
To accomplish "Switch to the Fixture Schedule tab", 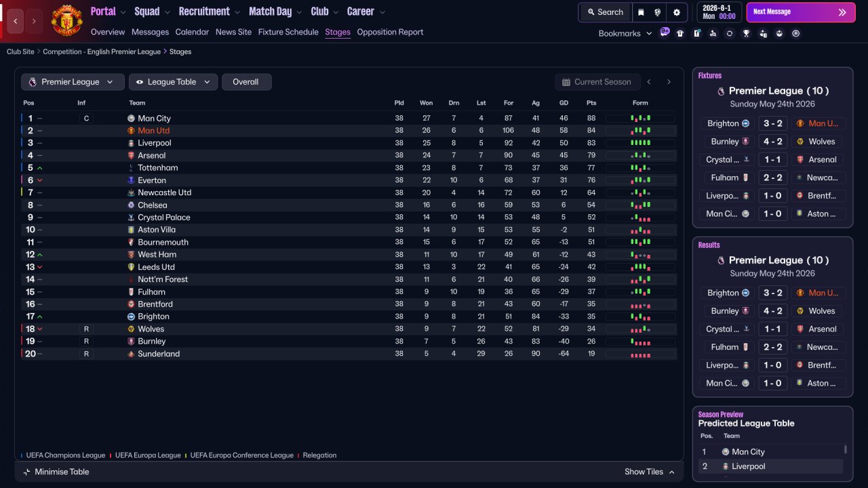I will [288, 32].
